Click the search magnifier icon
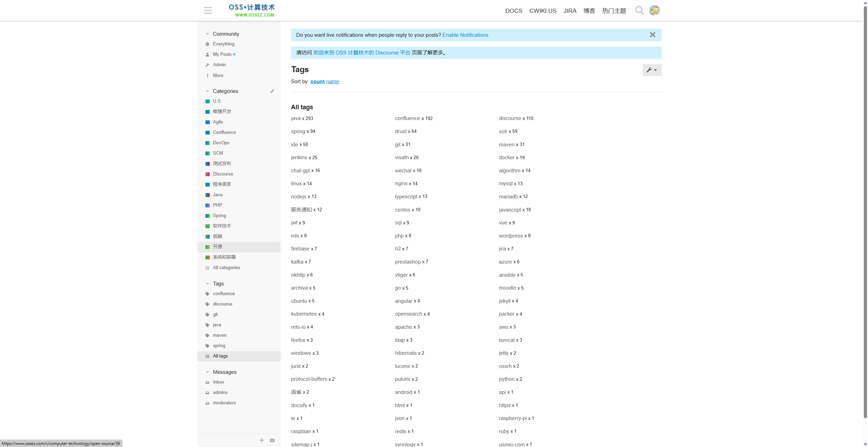 (639, 10)
